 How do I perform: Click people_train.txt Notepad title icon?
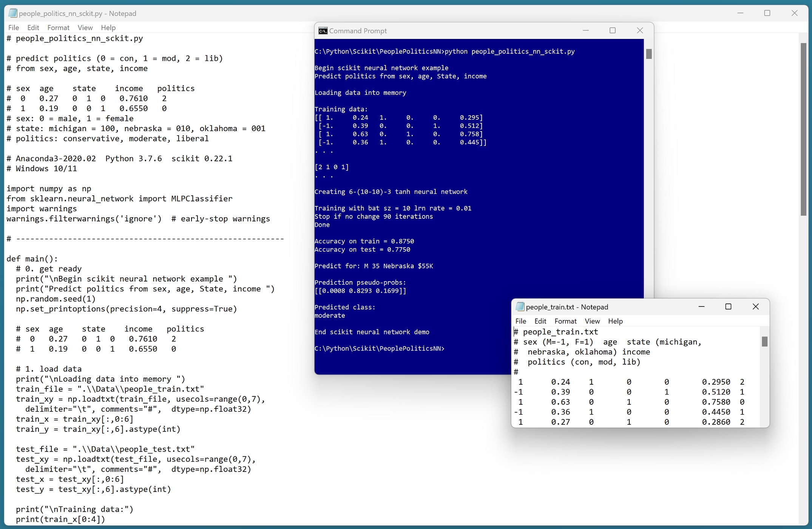tap(520, 306)
